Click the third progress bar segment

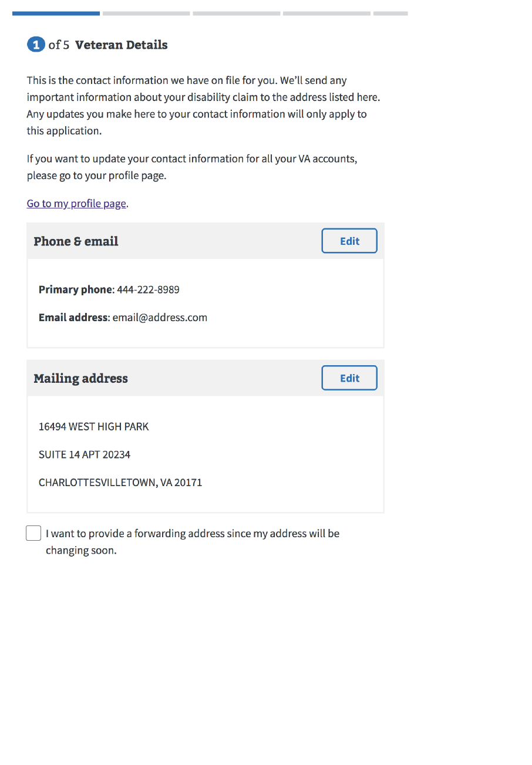click(236, 13)
